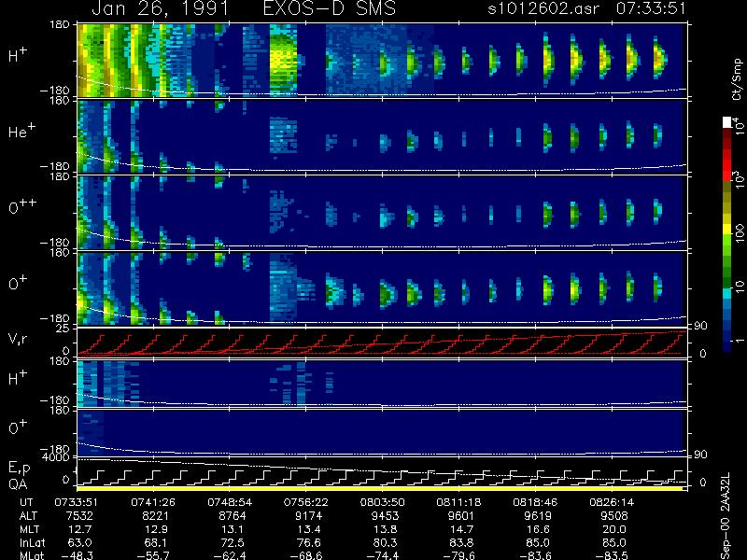Click the ALT value '9453'
747x560 pixels.
[x=385, y=516]
